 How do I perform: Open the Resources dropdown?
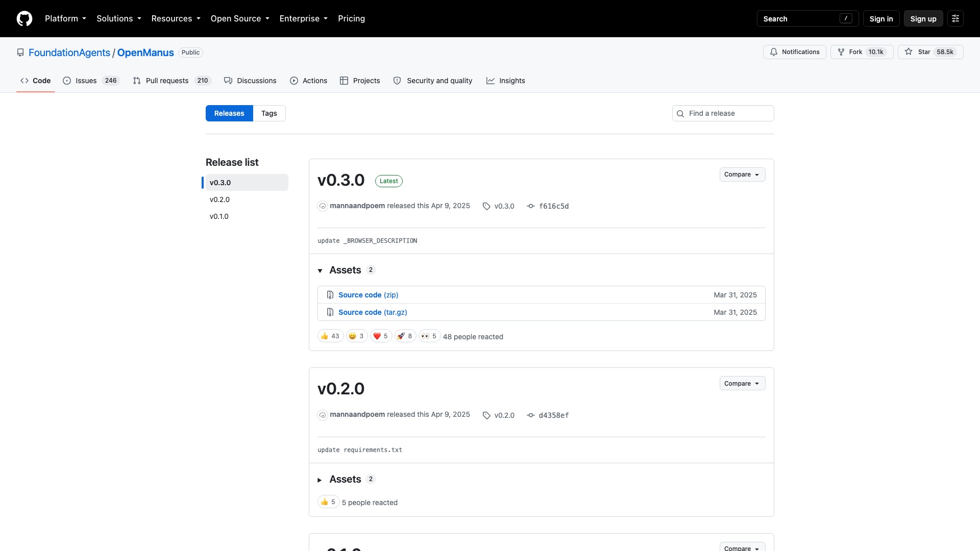[176, 18]
